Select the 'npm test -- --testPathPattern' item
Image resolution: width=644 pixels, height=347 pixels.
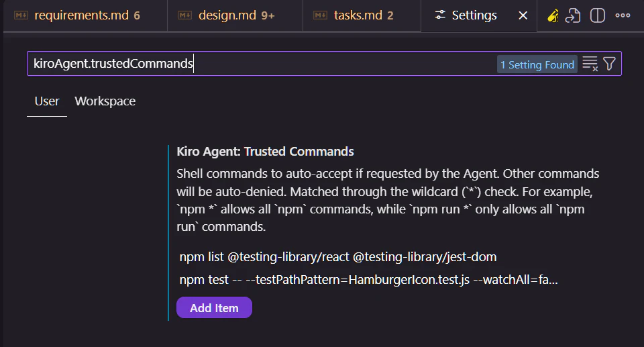(368, 280)
